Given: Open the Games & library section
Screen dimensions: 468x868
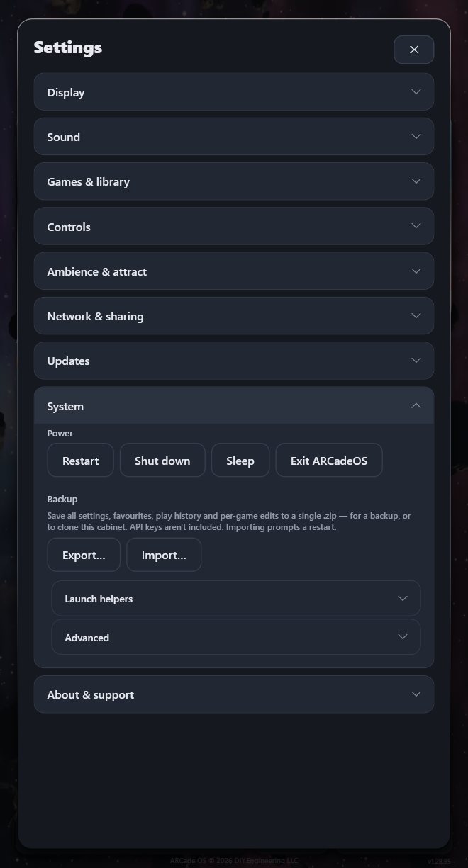Looking at the screenshot, I should [234, 181].
